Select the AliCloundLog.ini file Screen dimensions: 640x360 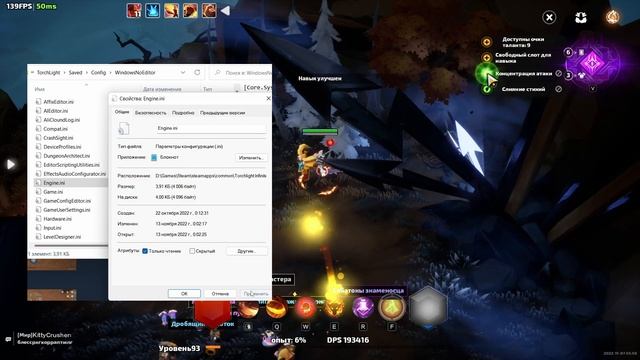(x=62, y=120)
